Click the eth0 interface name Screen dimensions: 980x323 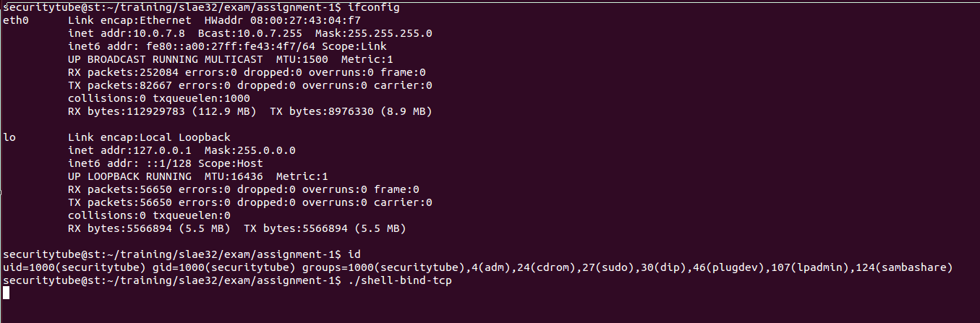(x=16, y=20)
